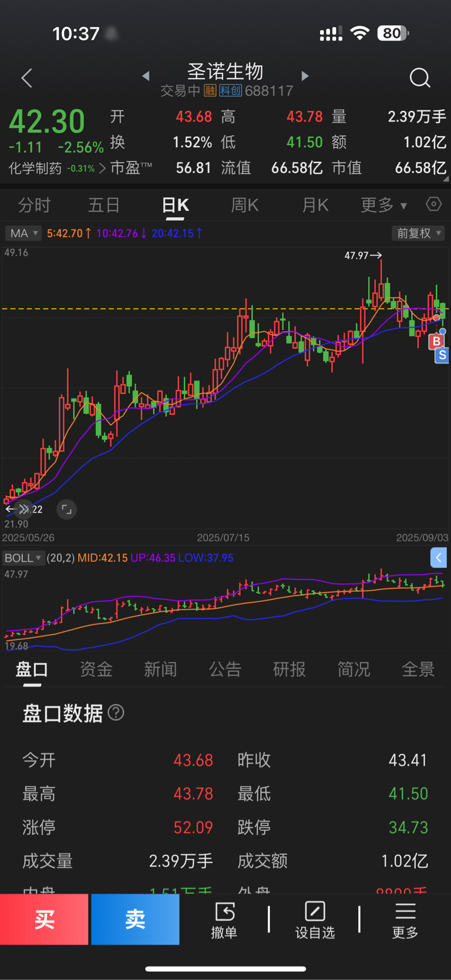Tap the 47.97 high price label

click(356, 255)
